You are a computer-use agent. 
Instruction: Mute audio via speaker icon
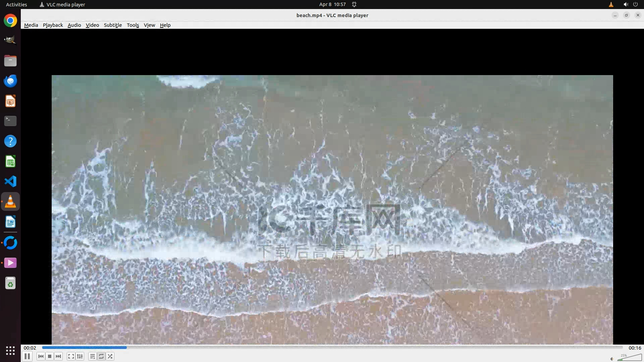612,359
